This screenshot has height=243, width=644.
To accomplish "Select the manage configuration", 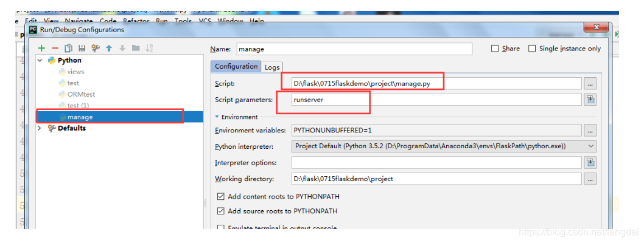I will click(x=120, y=117).
